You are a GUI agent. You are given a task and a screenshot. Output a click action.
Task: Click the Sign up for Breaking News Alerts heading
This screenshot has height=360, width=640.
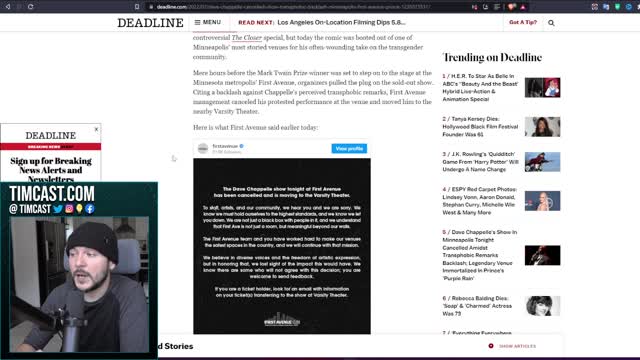click(51, 170)
